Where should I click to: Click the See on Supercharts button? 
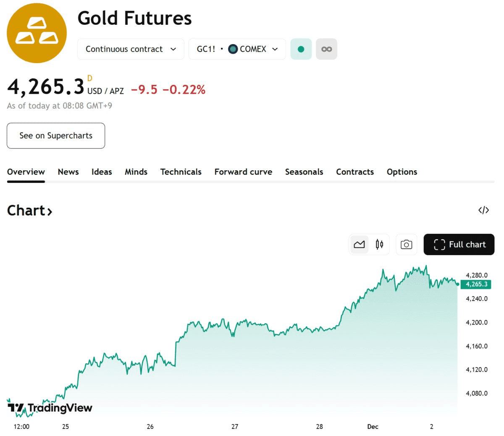[x=56, y=136]
